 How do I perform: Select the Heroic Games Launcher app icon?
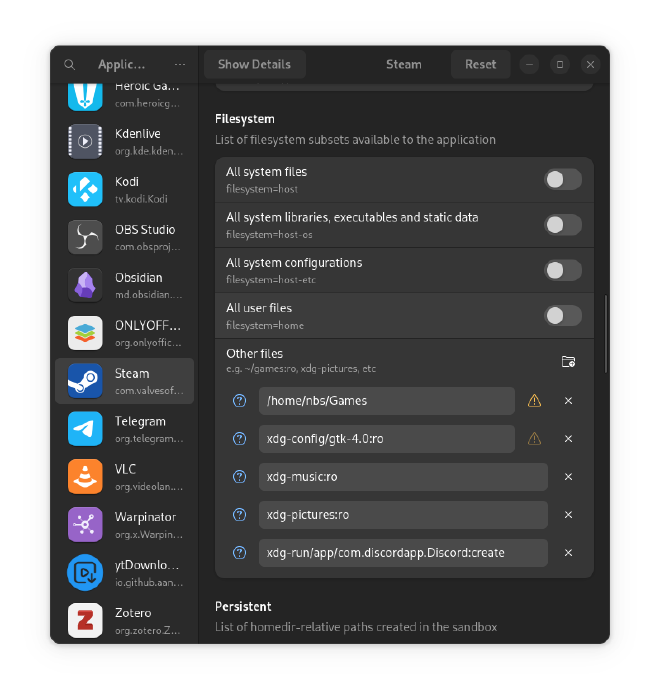point(85,96)
